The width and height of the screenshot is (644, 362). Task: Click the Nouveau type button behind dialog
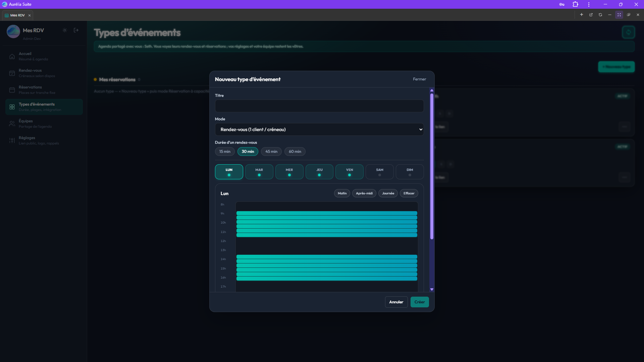(616, 67)
